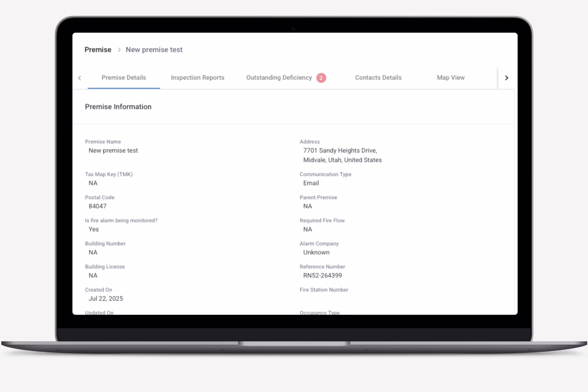Screen dimensions: 588x392
Task: Click reference number RN52-264399
Action: [322, 275]
